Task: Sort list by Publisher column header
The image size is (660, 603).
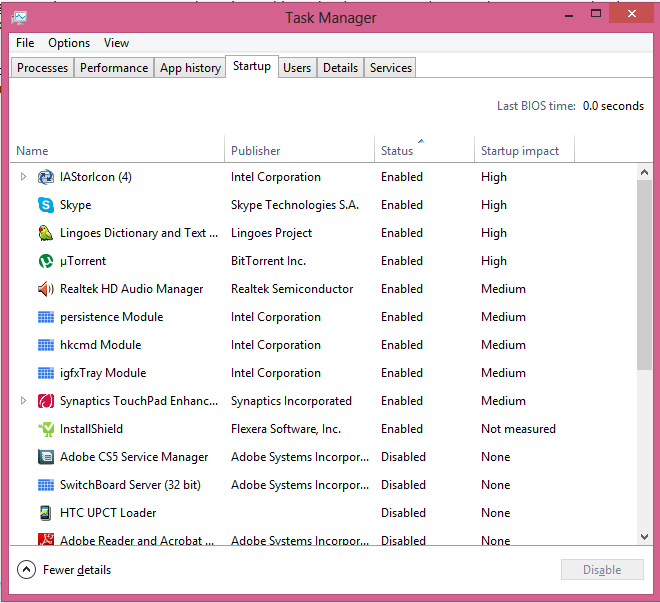Action: (x=256, y=151)
